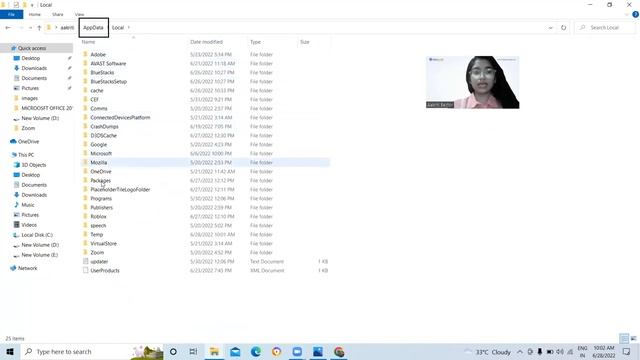Sort by the Name column header
The height and width of the screenshot is (360, 640).
(88, 42)
